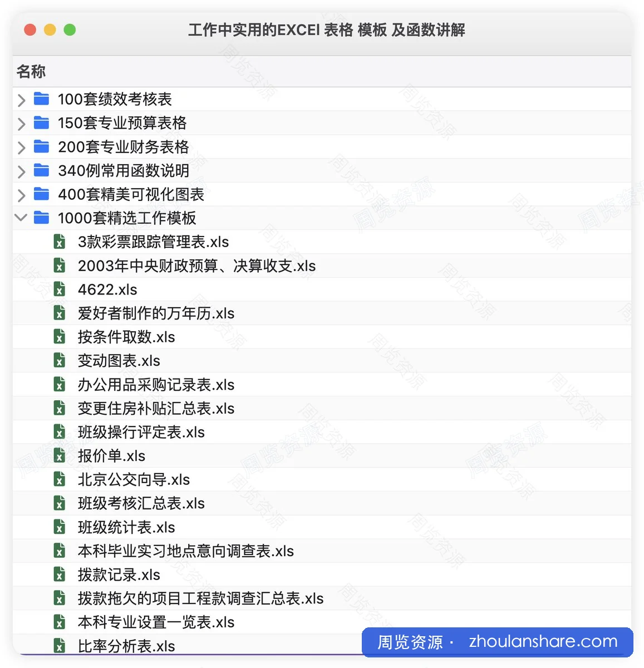Select the folder name 1000套精选工作模板
Screen dimensions: 644x668
click(127, 218)
